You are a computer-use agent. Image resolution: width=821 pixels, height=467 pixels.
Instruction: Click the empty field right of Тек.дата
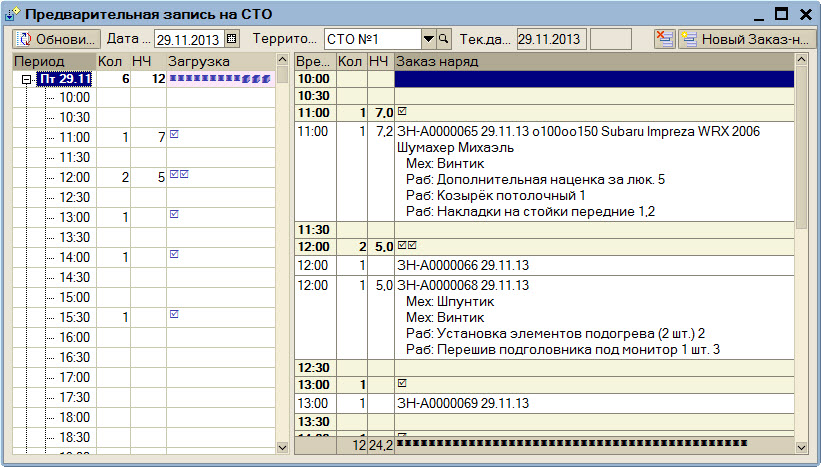(611, 39)
